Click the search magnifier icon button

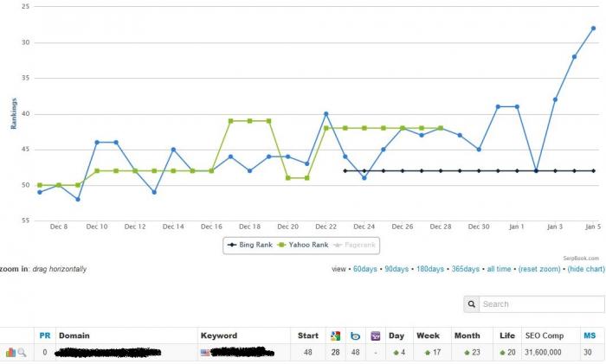tap(472, 304)
